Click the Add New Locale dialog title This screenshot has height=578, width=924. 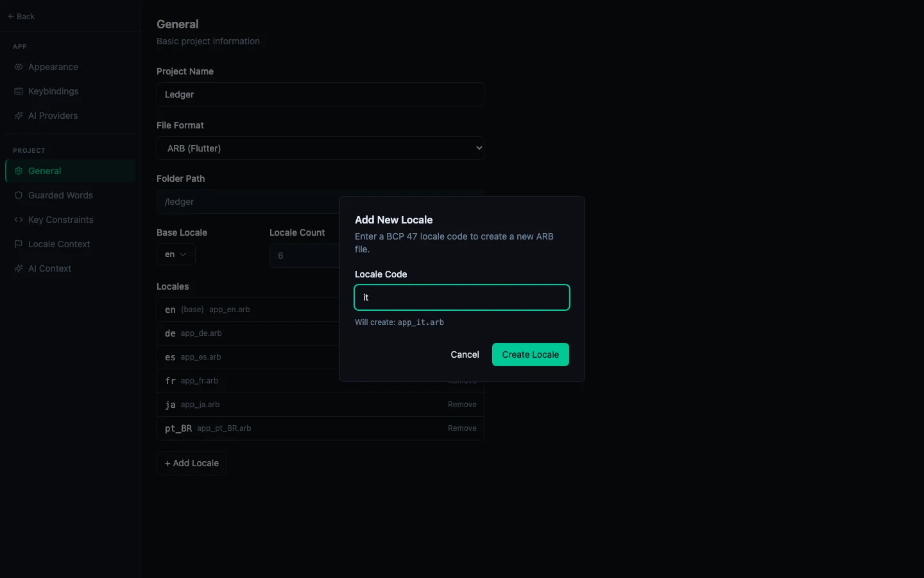tap(394, 220)
